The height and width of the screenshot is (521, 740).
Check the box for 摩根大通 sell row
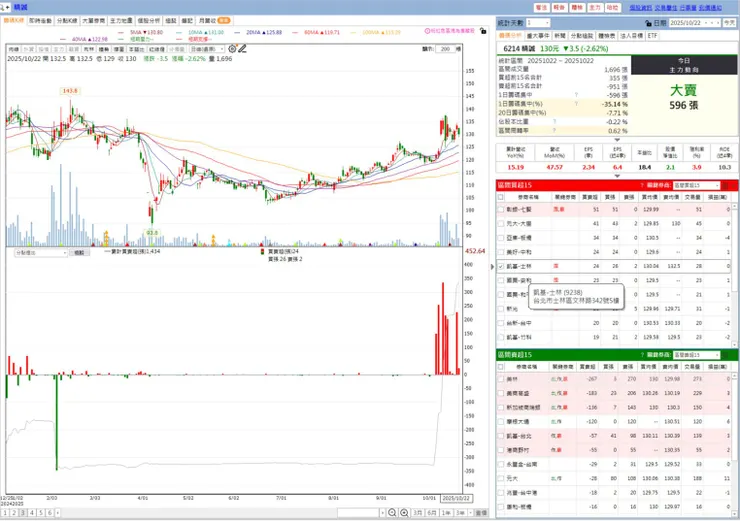(501, 421)
